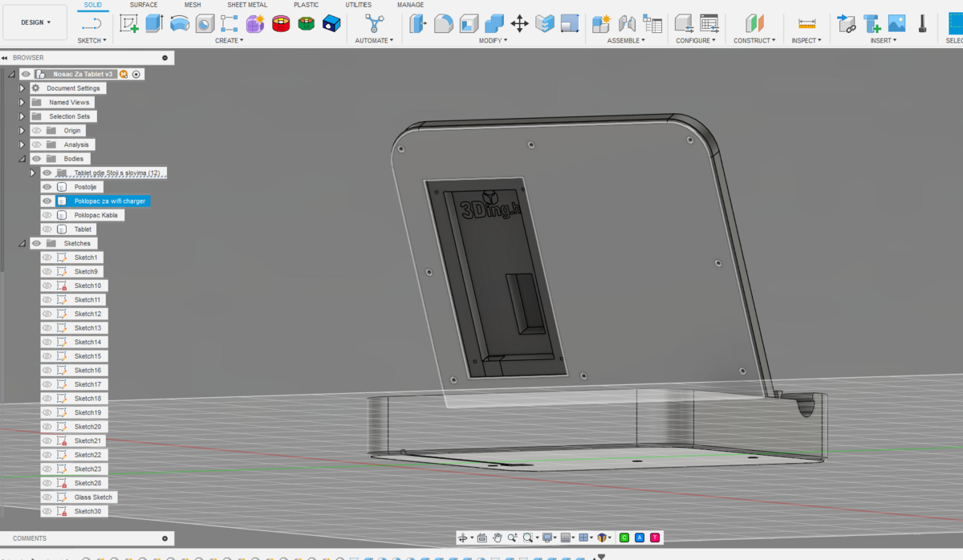Open the DESIGN workspace dropdown
963x560 pixels.
[35, 22]
